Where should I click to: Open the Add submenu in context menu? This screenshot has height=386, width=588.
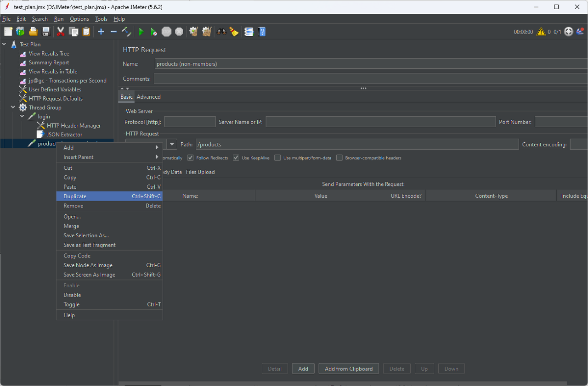109,148
